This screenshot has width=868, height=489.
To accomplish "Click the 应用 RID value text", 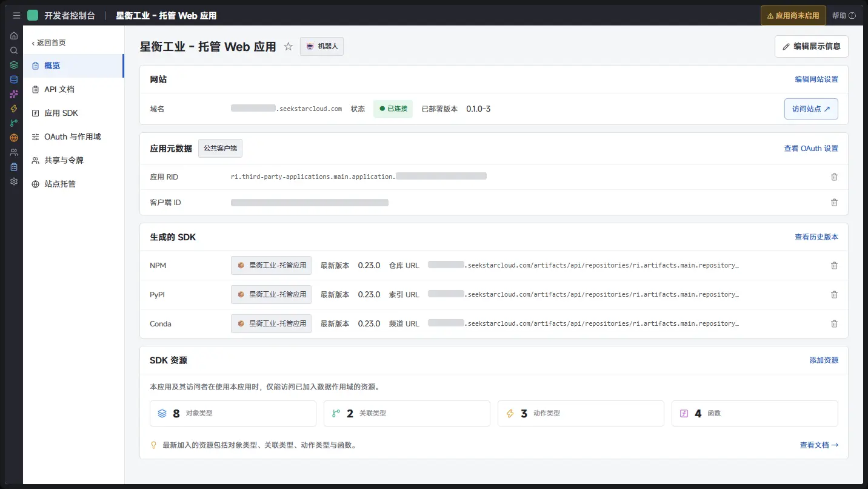I will pyautogui.click(x=359, y=177).
